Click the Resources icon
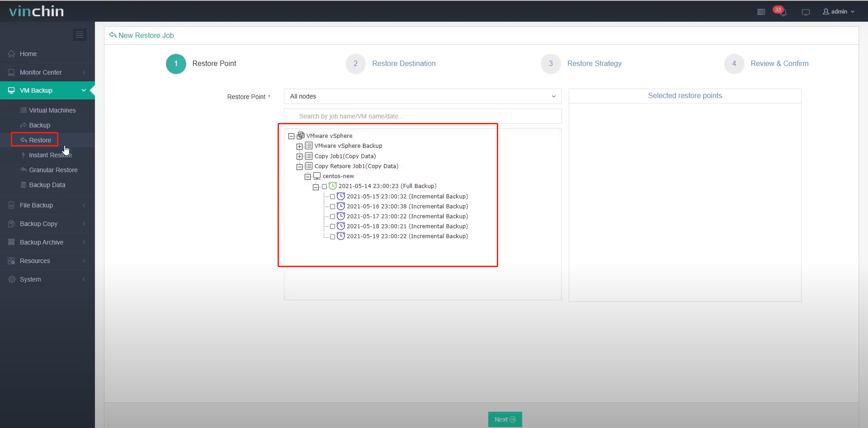This screenshot has height=428, width=868. point(11,261)
